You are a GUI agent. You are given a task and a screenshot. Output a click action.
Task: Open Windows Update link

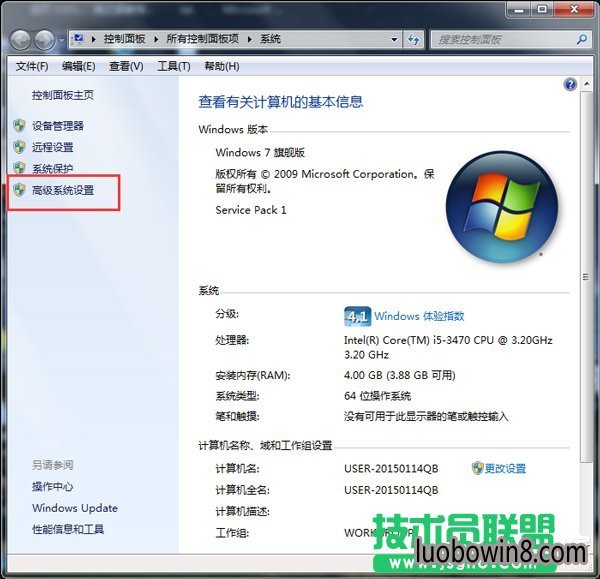click(x=75, y=508)
